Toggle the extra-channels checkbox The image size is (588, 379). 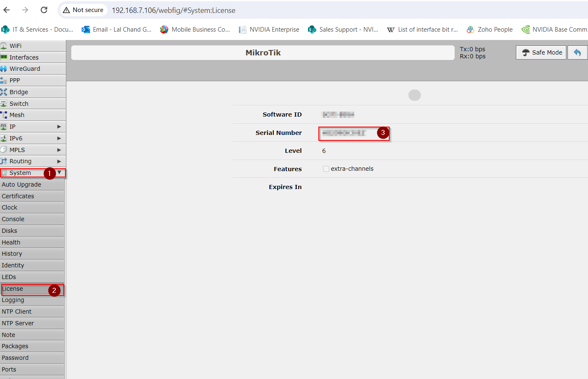[x=326, y=169]
